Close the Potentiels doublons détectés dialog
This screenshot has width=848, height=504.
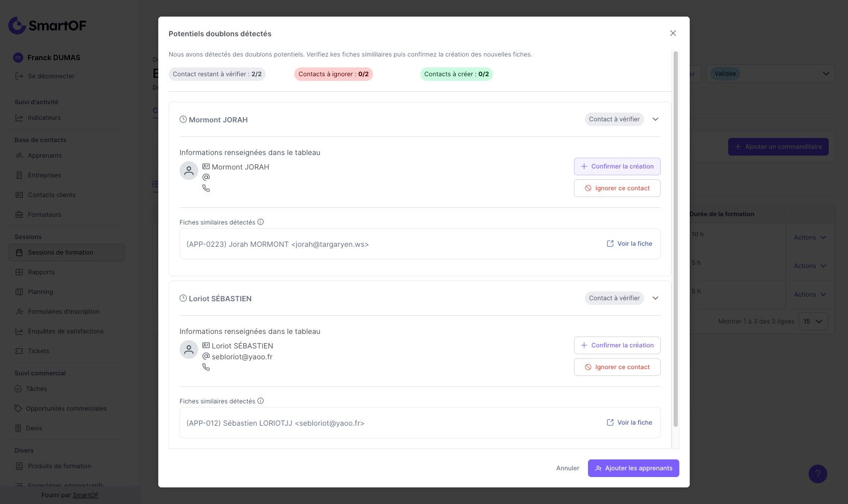(673, 33)
